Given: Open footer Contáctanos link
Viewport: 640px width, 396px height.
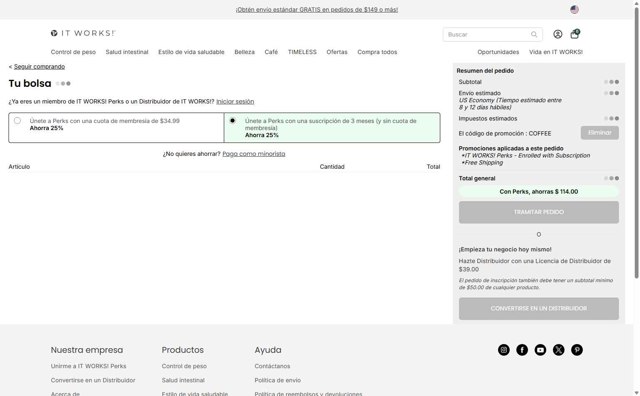Looking at the screenshot, I should [x=272, y=366].
